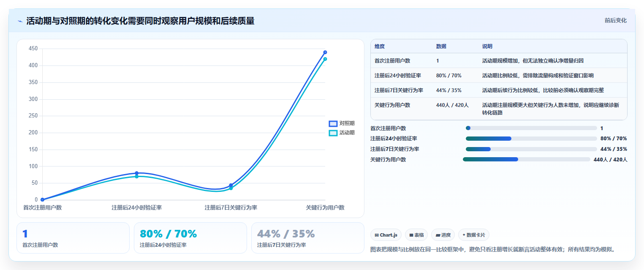
Task: Click progress label 注册后24小时验证率
Action: pyautogui.click(x=394, y=139)
